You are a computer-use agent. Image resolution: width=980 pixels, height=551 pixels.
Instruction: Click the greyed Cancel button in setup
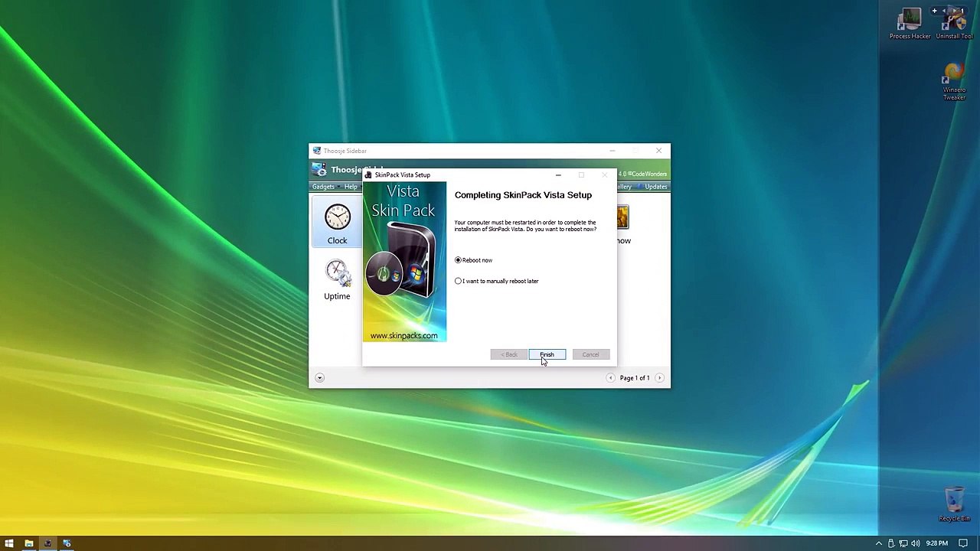point(590,354)
